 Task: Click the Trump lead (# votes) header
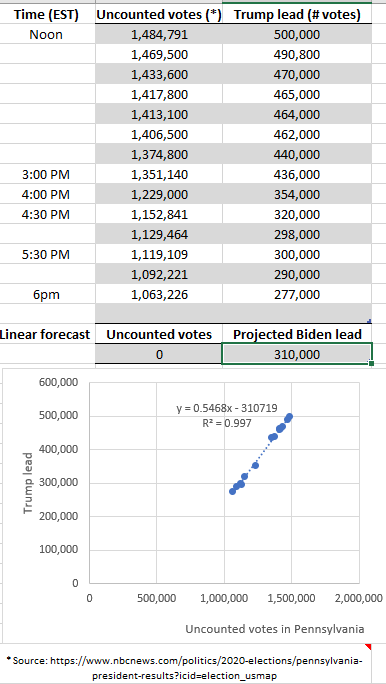[297, 15]
